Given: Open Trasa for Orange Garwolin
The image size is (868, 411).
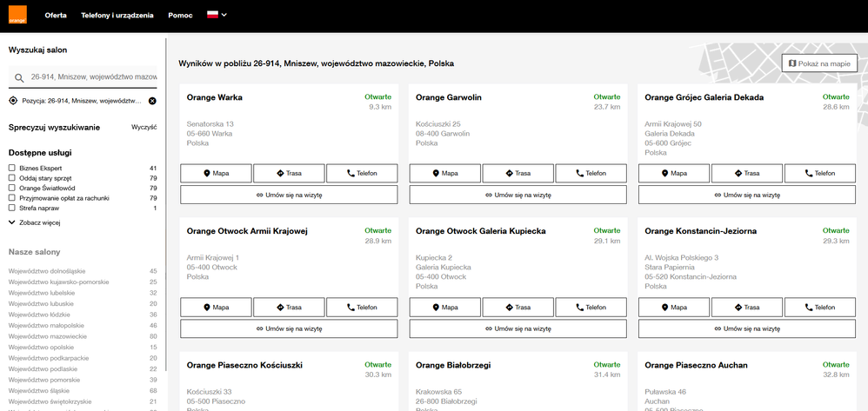Looking at the screenshot, I should click(x=518, y=173).
